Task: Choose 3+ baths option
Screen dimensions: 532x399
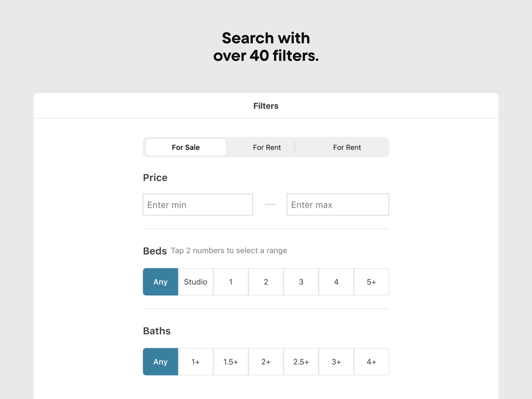Action: 336,362
